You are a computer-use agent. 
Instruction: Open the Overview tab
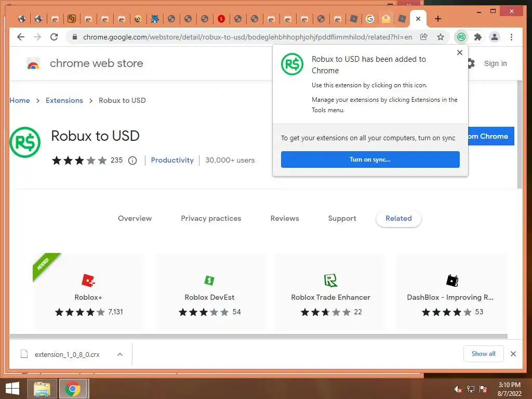click(135, 219)
